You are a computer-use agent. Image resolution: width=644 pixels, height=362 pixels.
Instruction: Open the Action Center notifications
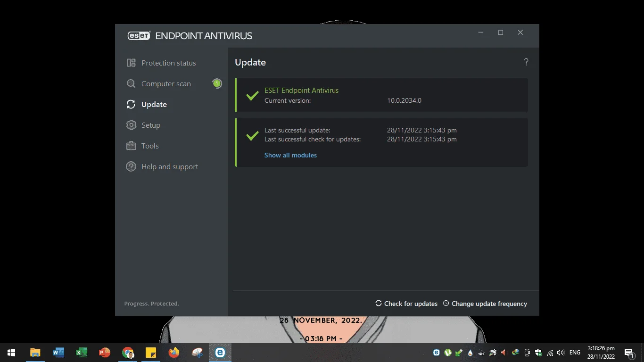pyautogui.click(x=629, y=353)
